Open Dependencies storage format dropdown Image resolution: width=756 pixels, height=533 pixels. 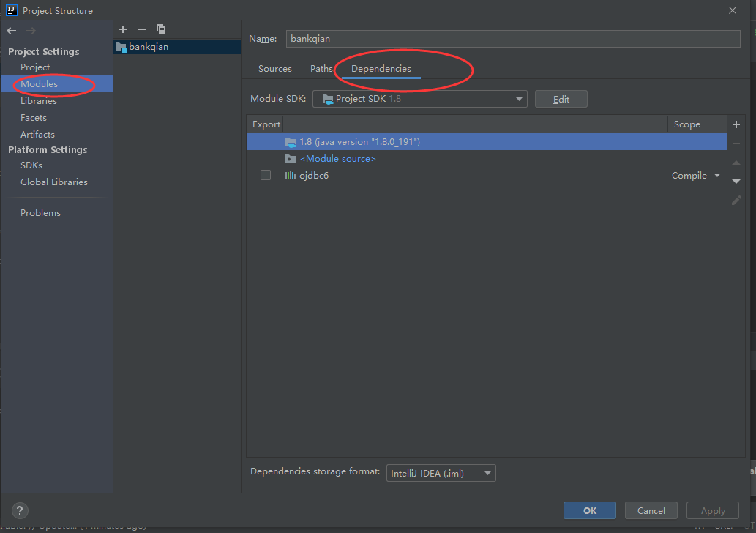tap(441, 473)
